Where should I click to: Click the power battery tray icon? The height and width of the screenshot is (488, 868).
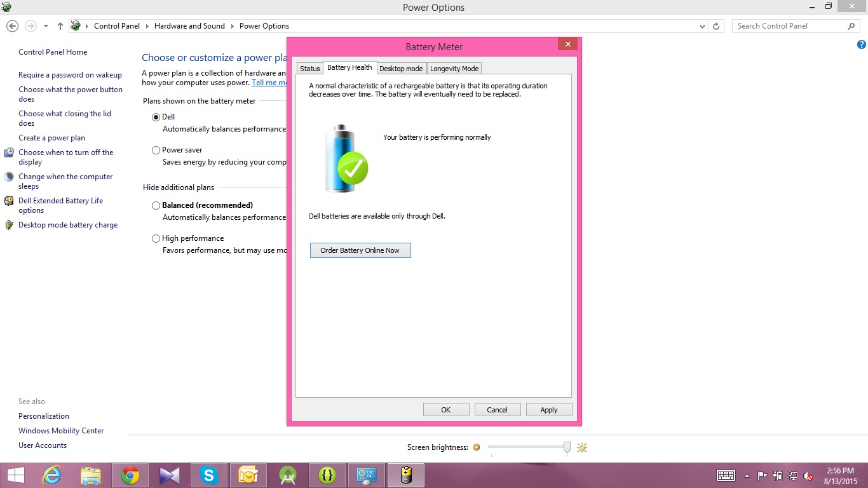coord(778,475)
